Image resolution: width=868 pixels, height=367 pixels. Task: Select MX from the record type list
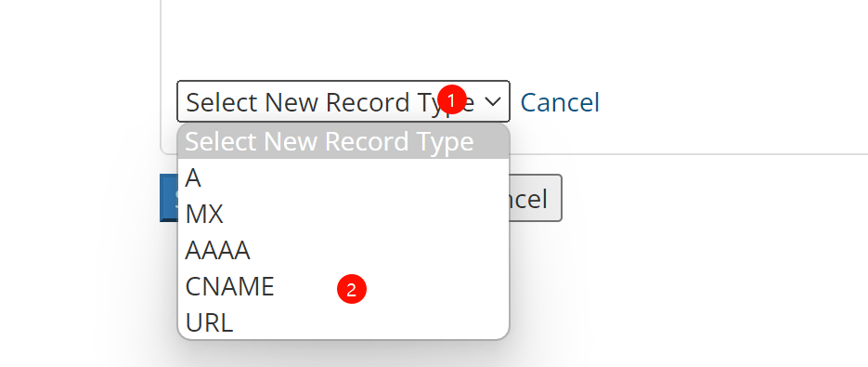tap(343, 214)
